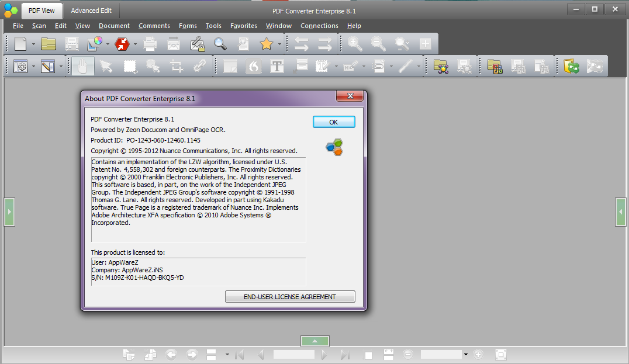This screenshot has width=629, height=364.
Task: Select the chain Link tool
Action: click(199, 66)
